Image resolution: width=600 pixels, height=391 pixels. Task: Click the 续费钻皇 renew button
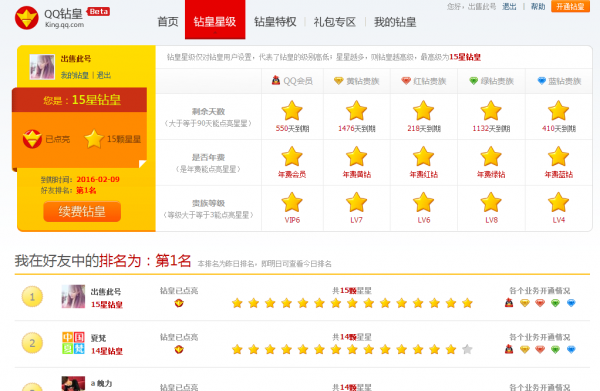[82, 212]
